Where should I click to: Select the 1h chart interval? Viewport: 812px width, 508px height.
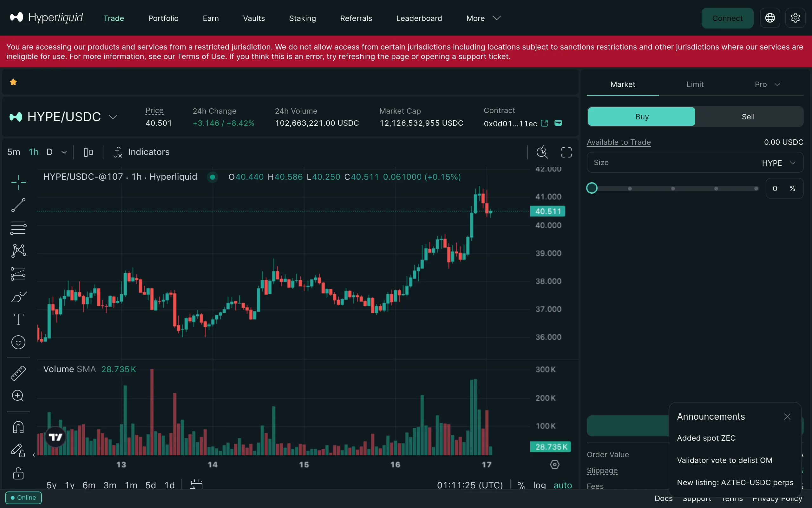tap(34, 152)
